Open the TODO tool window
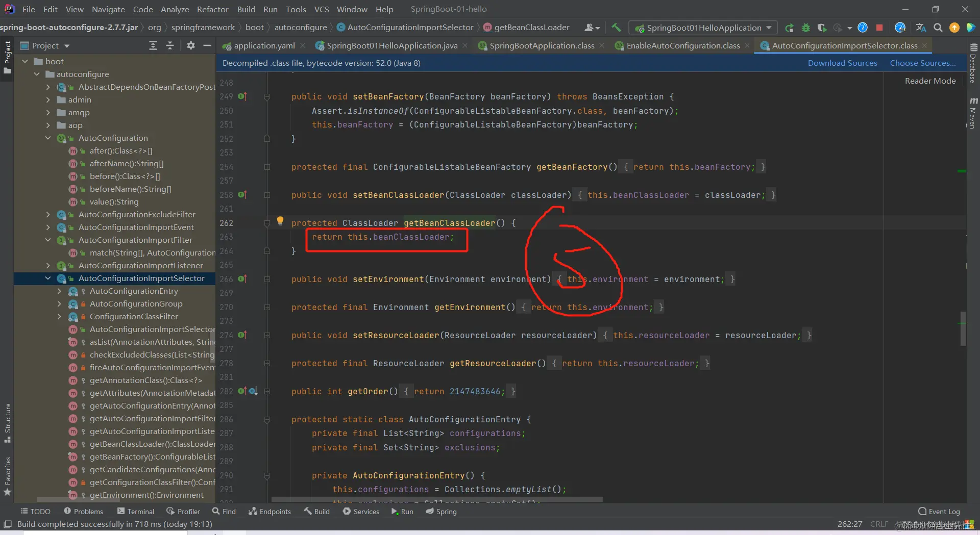 click(x=35, y=512)
